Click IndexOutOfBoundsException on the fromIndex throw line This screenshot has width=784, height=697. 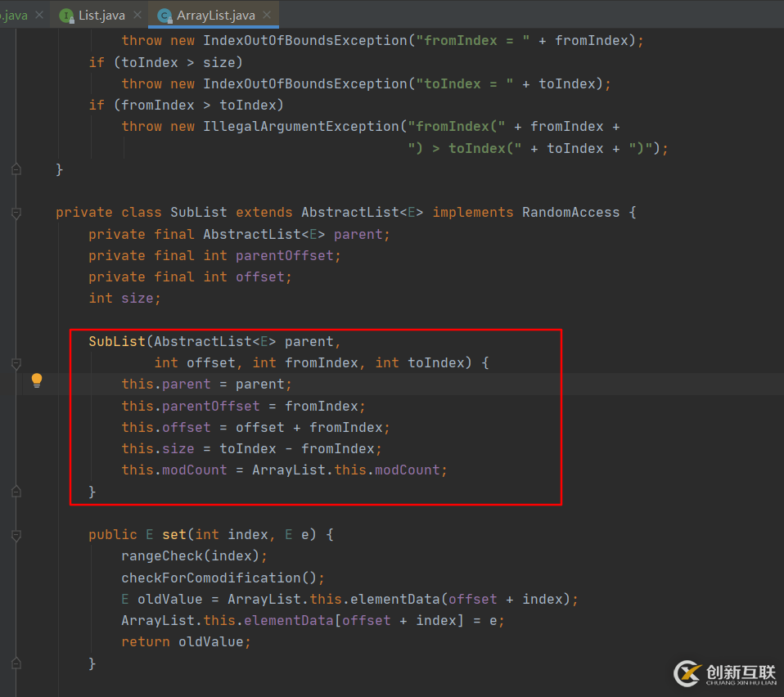tap(305, 40)
